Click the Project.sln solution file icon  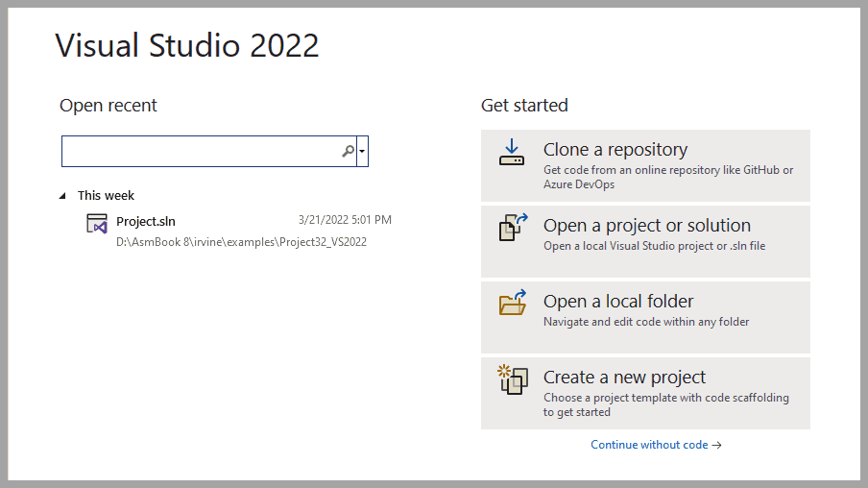pos(97,224)
